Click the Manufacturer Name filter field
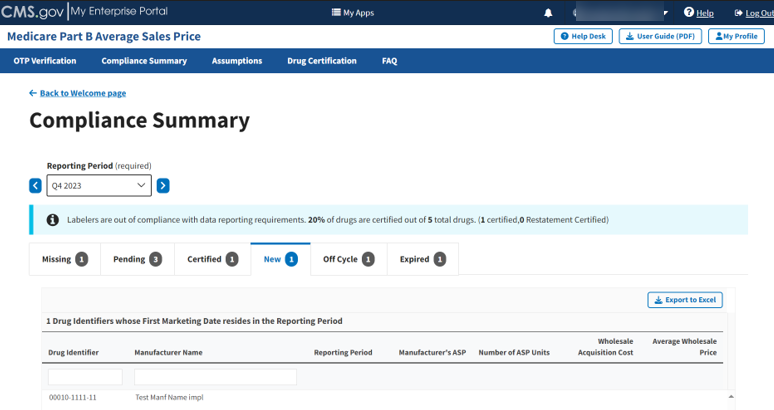The width and height of the screenshot is (774, 410). 215,377
